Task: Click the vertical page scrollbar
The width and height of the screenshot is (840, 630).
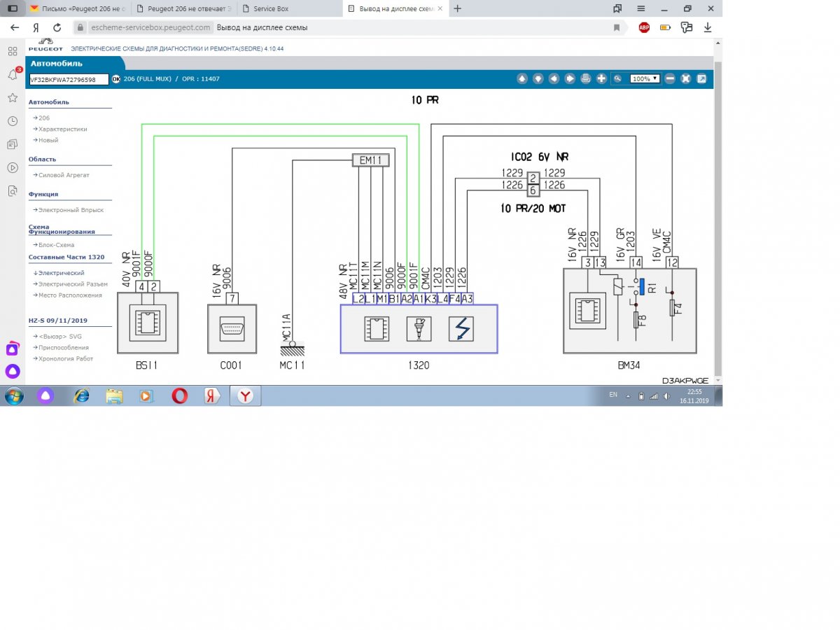Action: [717, 210]
